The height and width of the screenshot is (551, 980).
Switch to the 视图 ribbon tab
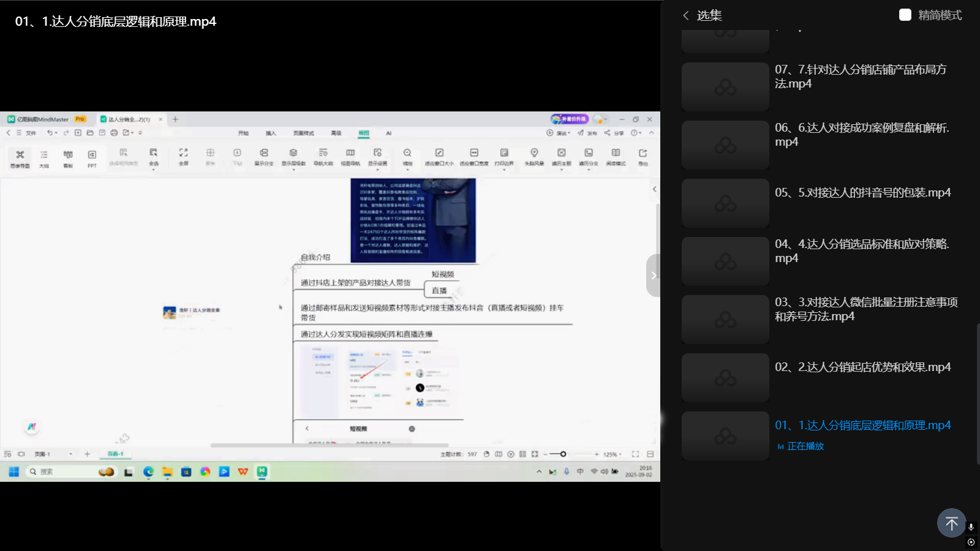(x=364, y=133)
